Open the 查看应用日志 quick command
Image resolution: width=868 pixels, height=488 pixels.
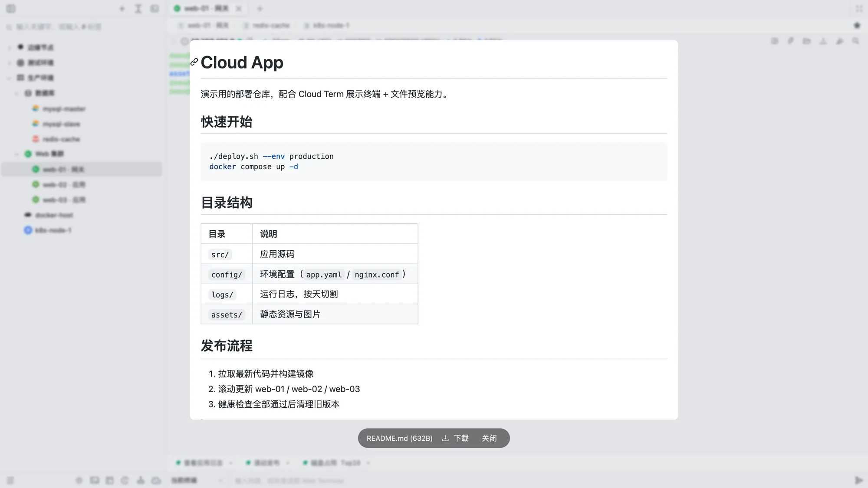click(x=200, y=463)
